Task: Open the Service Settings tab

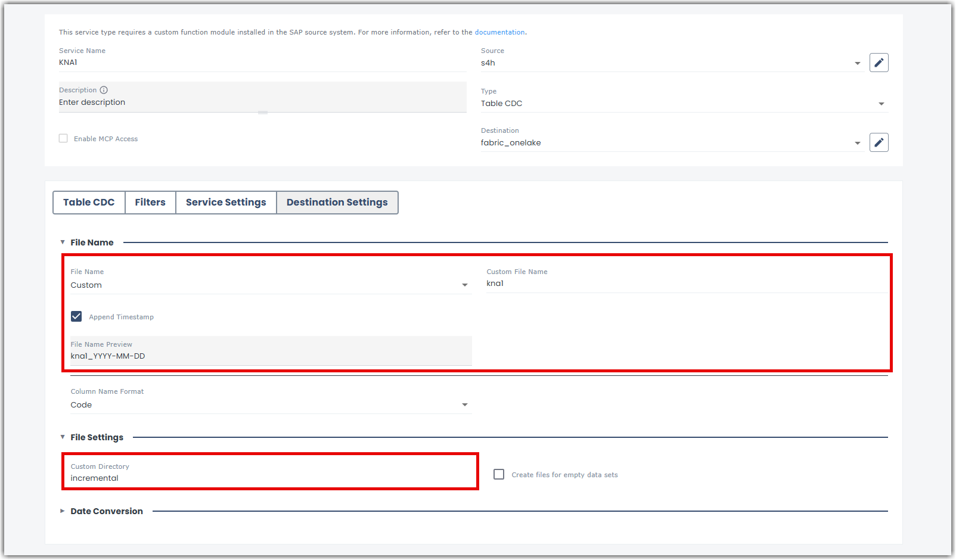Action: 226,203
